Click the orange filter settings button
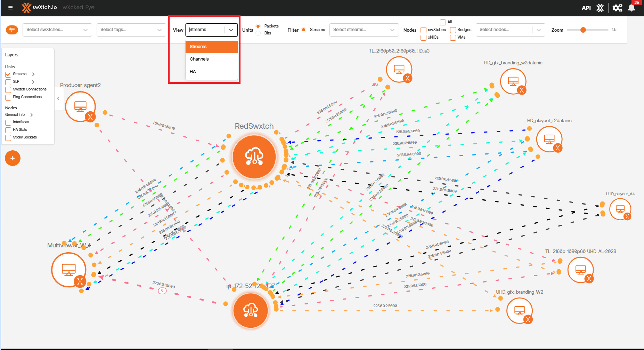The height and width of the screenshot is (350, 644). point(12,30)
